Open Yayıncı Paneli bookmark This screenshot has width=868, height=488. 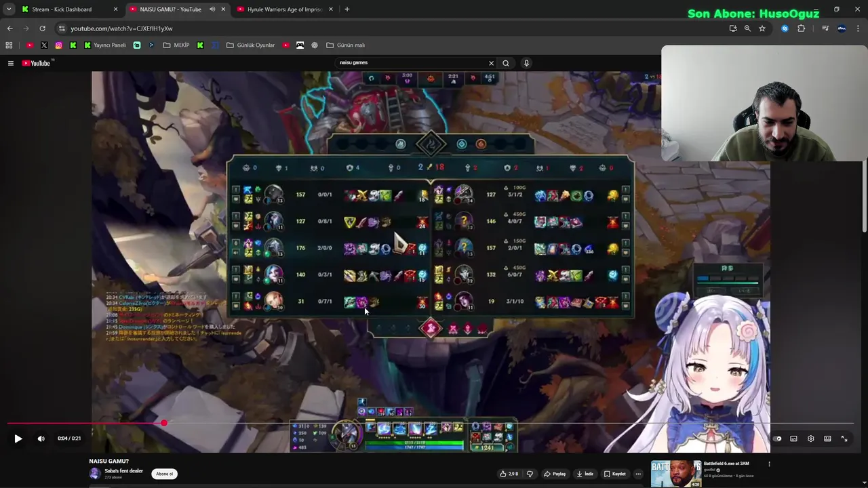(105, 45)
